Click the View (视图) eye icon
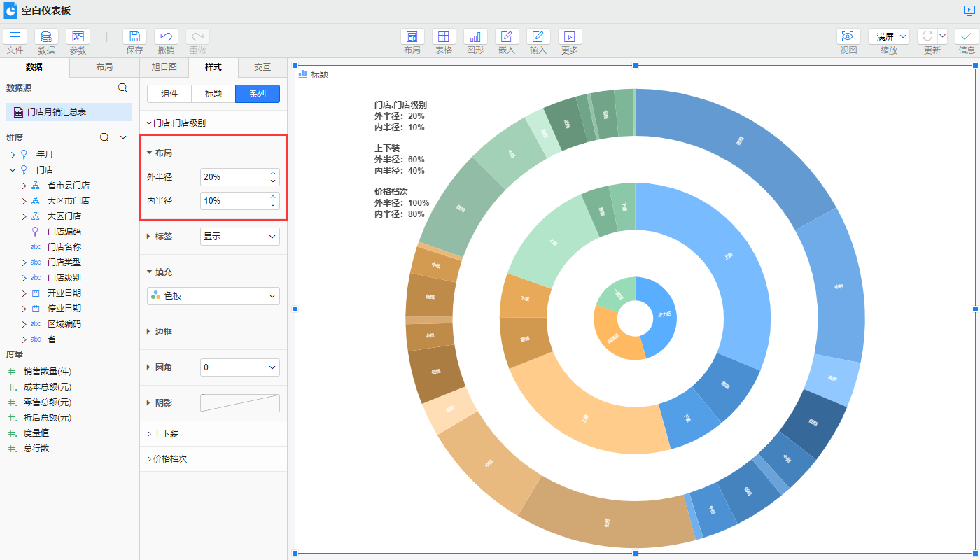This screenshot has height=560, width=980. (848, 37)
